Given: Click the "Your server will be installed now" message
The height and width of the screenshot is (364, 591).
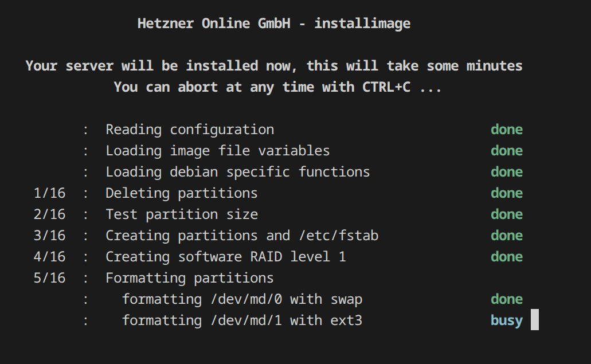Looking at the screenshot, I should coord(273,66).
